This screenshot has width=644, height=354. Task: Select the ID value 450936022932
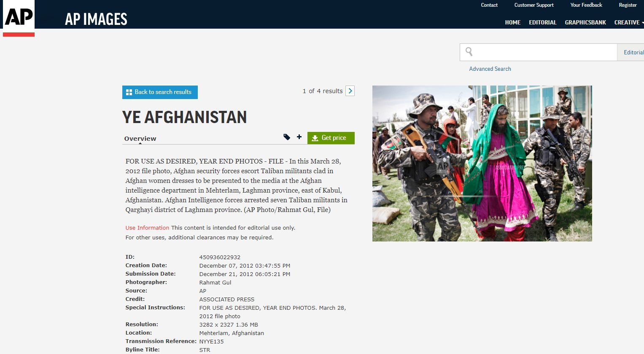point(220,257)
